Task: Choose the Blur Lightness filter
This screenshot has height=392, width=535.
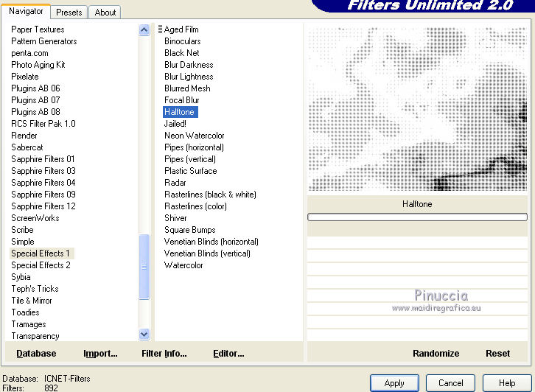Action: (x=189, y=77)
